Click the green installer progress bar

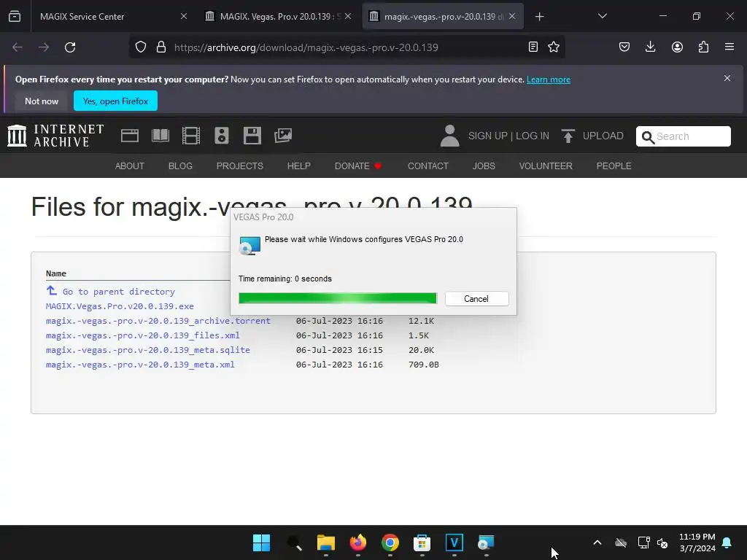pyautogui.click(x=338, y=298)
